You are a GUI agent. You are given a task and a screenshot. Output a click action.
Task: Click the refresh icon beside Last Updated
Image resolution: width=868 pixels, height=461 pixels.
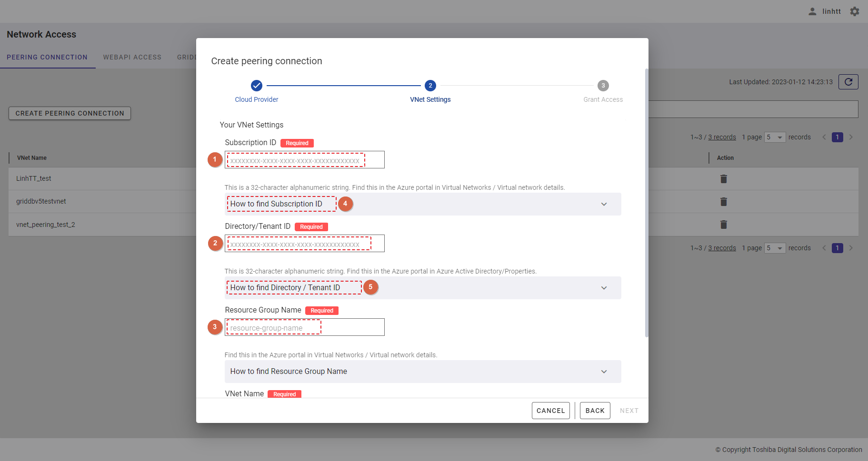[x=848, y=82]
